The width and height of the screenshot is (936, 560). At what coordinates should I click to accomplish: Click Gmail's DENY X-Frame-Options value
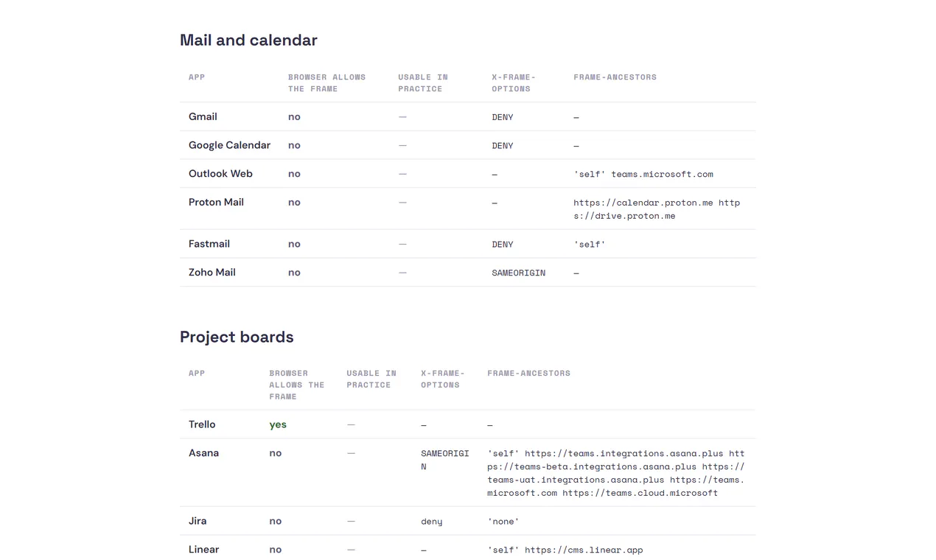[x=503, y=117]
